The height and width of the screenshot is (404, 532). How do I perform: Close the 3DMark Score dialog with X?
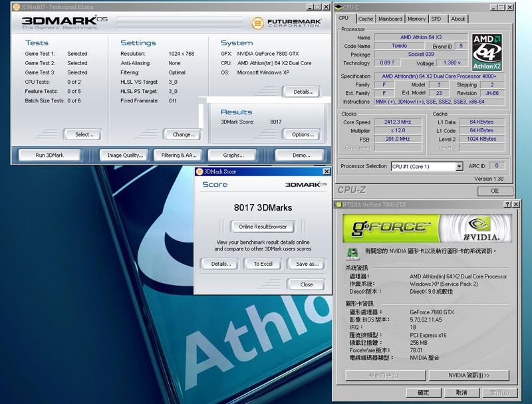coord(327,171)
